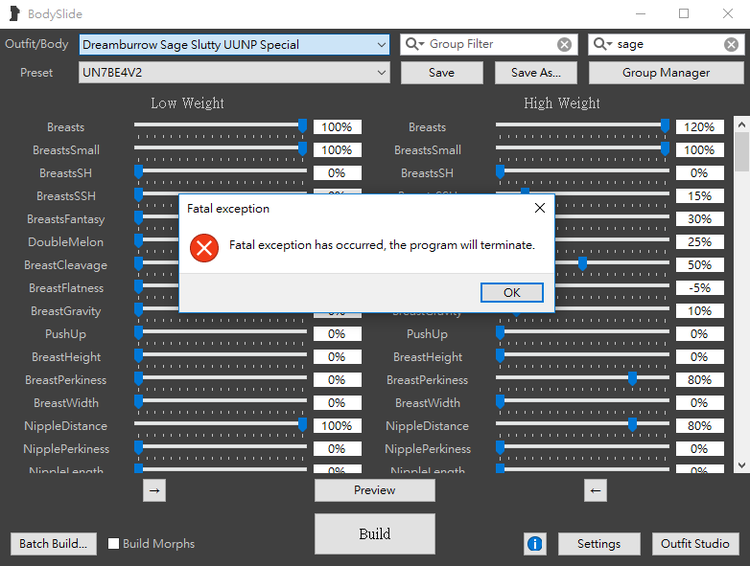Click the Low Weight BreastsSH slider
The image size is (750, 566).
tap(221, 173)
